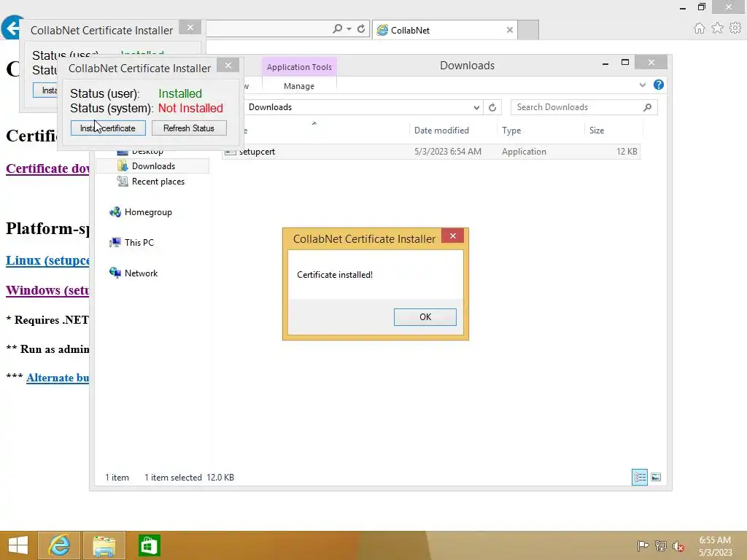Screen dimensions: 747x560
Task: Switch to large icons view in Explorer
Action: 656,477
